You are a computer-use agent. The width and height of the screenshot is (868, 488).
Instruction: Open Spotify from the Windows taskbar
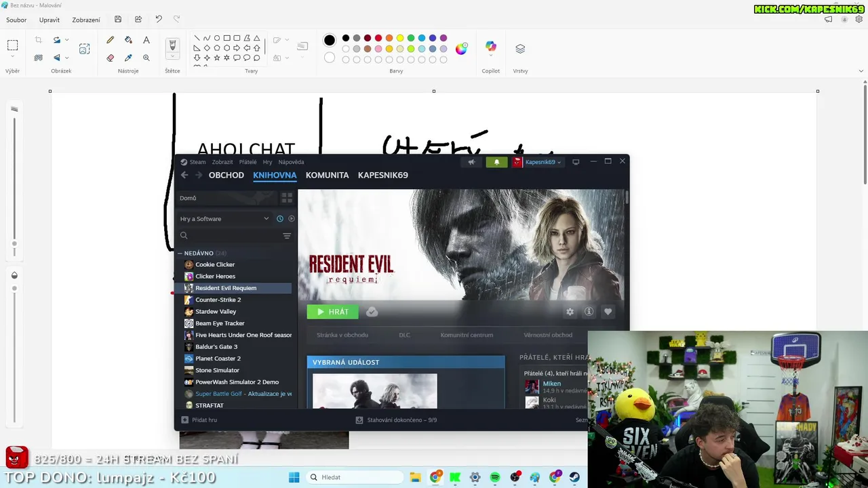tap(495, 477)
